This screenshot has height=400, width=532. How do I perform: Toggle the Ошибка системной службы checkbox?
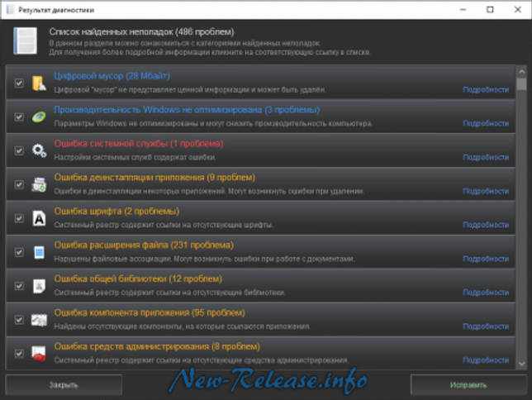[x=19, y=150]
